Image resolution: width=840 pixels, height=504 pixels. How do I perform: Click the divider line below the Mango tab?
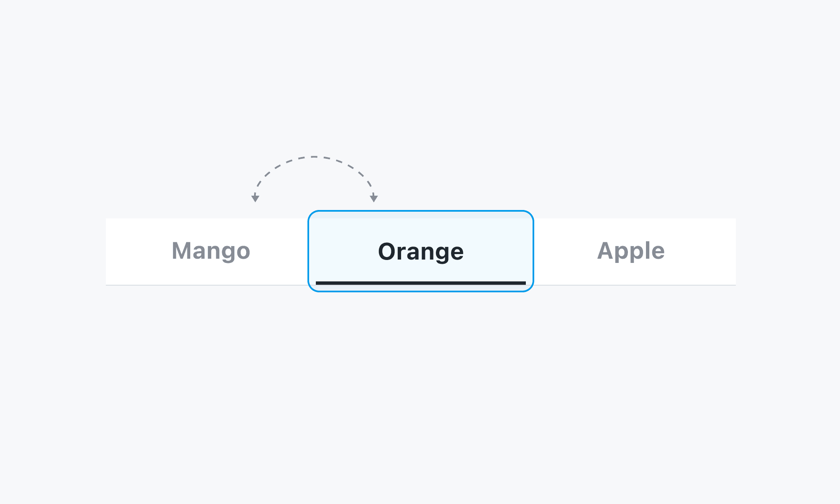pyautogui.click(x=206, y=285)
